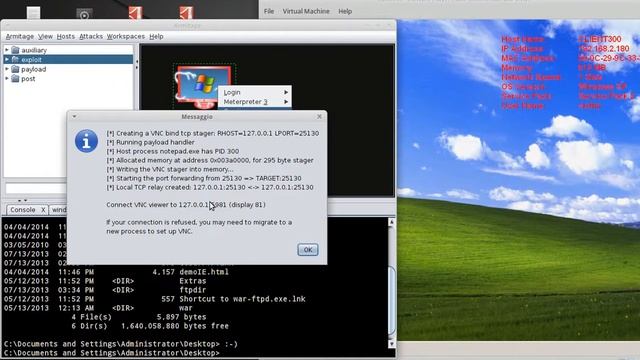Open the View menu in Armitage

pyautogui.click(x=45, y=36)
